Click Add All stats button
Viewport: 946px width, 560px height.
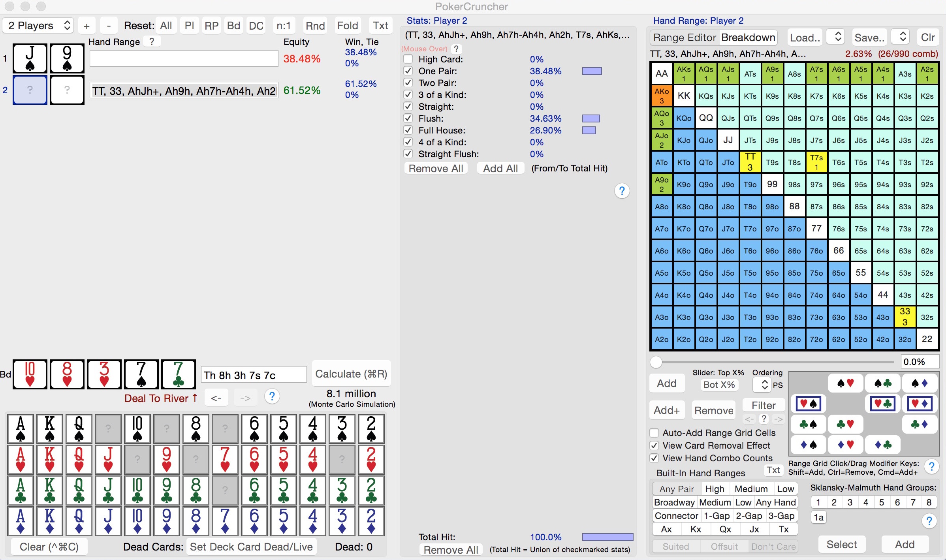click(x=500, y=169)
